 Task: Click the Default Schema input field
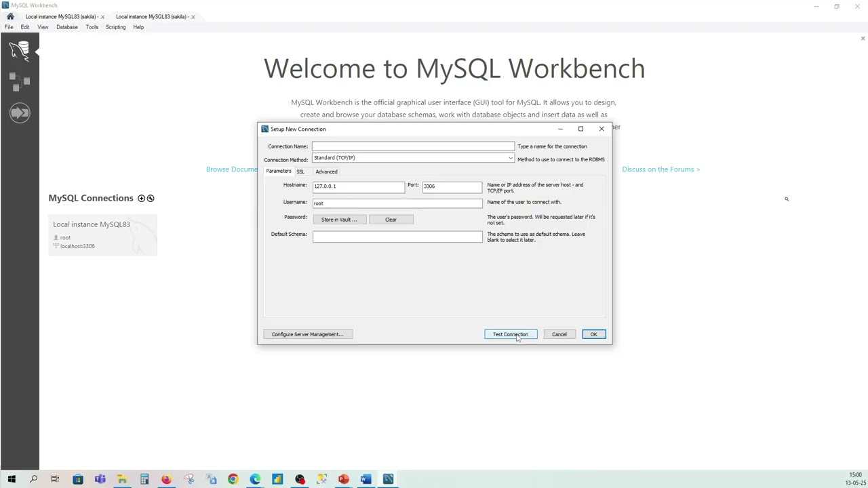tap(397, 237)
